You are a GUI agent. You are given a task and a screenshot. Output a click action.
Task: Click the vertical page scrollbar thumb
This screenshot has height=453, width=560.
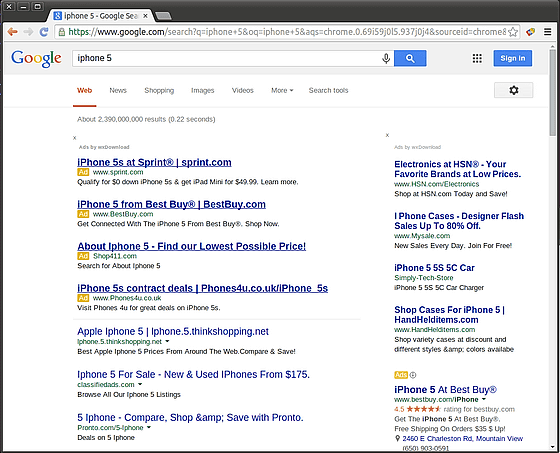tap(552, 93)
